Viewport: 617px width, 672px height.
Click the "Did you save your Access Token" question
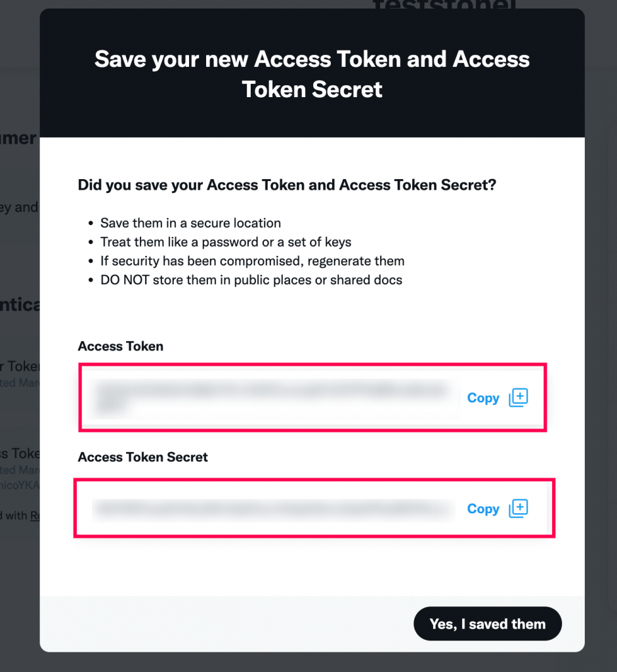tap(287, 185)
